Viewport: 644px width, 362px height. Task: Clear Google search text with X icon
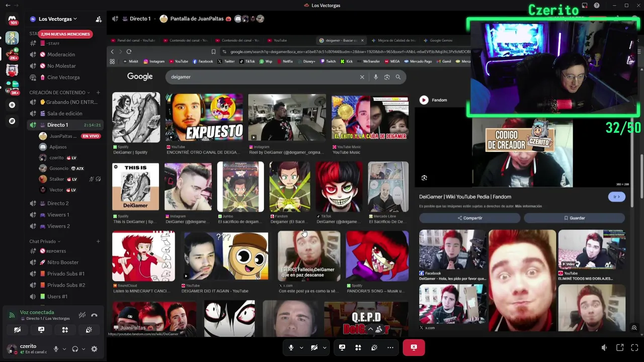362,77
